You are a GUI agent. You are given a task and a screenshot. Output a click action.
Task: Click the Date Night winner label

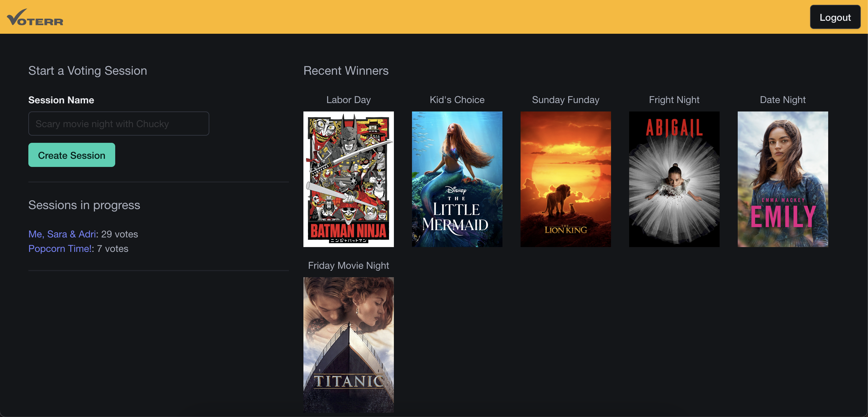(x=782, y=99)
